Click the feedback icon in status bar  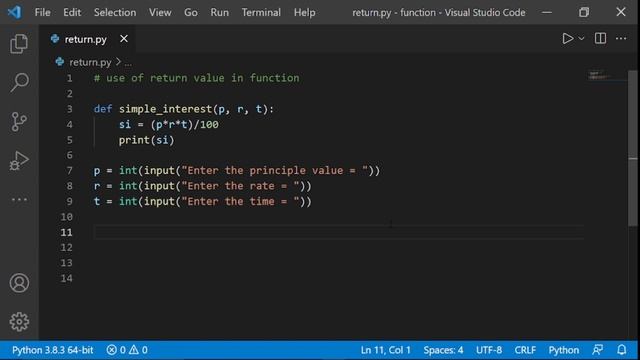pyautogui.click(x=598, y=350)
